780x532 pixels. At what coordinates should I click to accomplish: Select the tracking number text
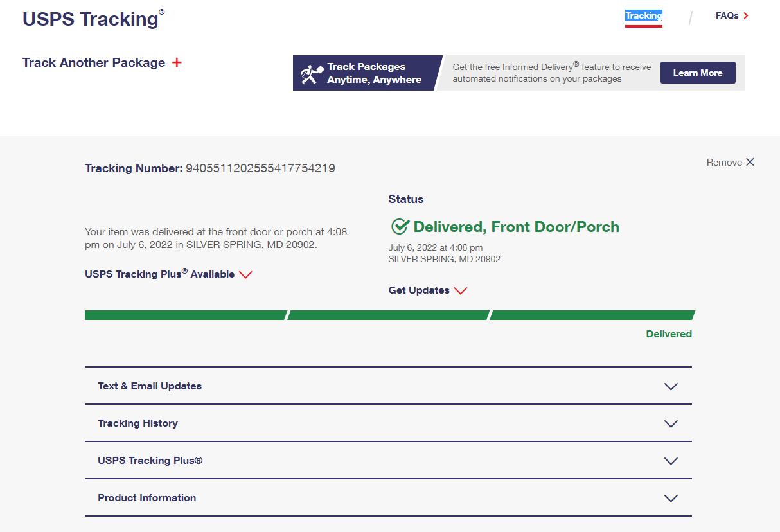point(260,168)
